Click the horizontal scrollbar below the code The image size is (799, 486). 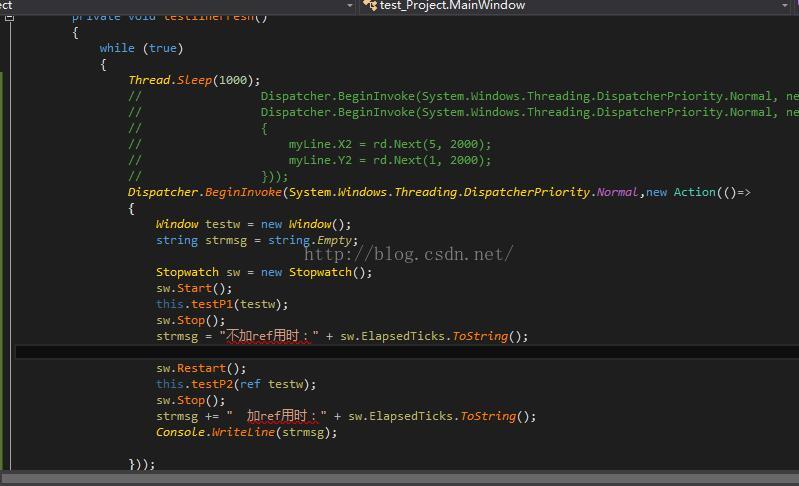pyautogui.click(x=400, y=478)
